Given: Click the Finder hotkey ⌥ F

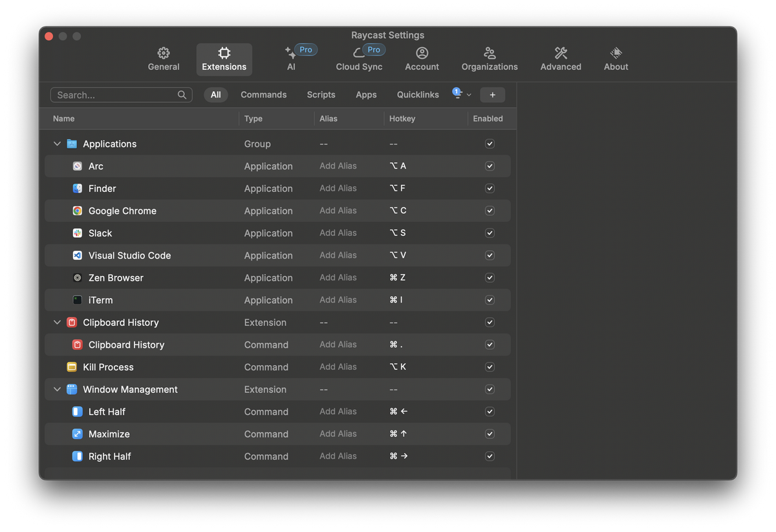Looking at the screenshot, I should coord(398,189).
